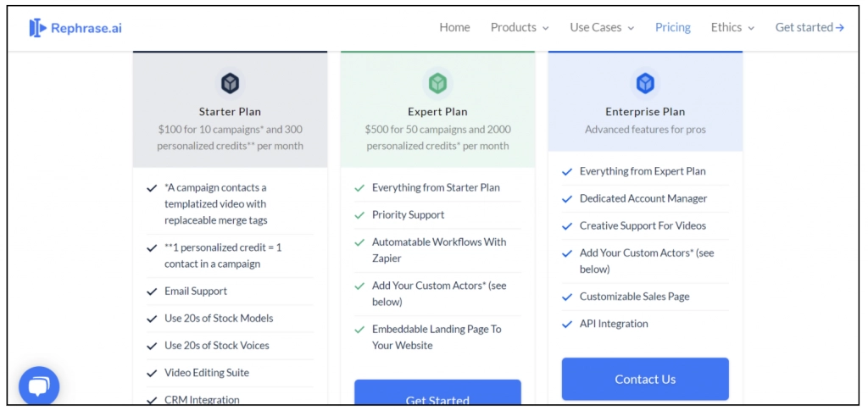Click checkmark beside Priority Support

(359, 215)
